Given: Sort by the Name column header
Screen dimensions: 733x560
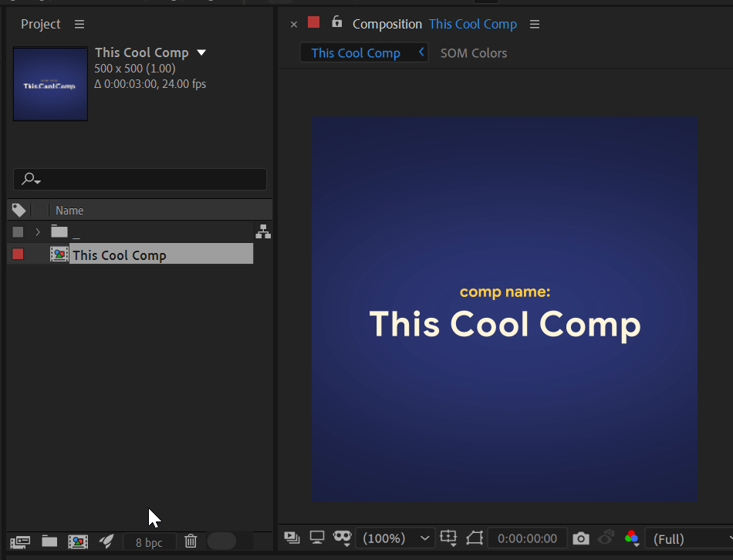Looking at the screenshot, I should [69, 211].
